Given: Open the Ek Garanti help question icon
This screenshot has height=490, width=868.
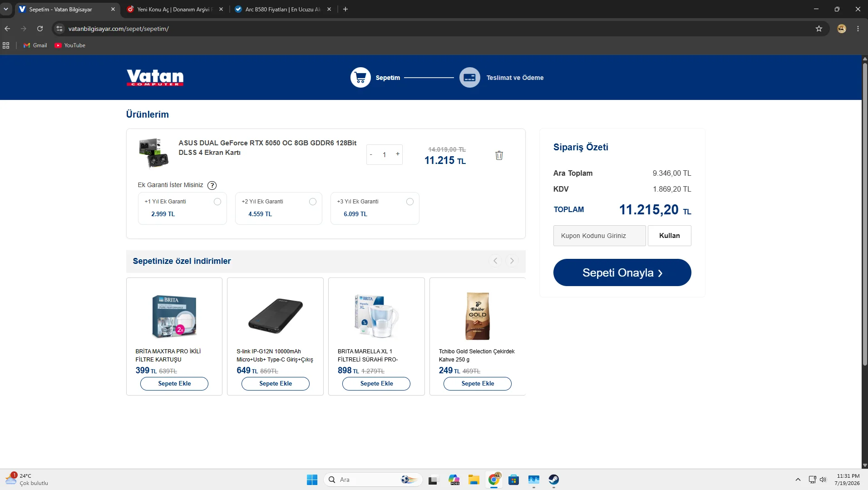Looking at the screenshot, I should (x=212, y=185).
